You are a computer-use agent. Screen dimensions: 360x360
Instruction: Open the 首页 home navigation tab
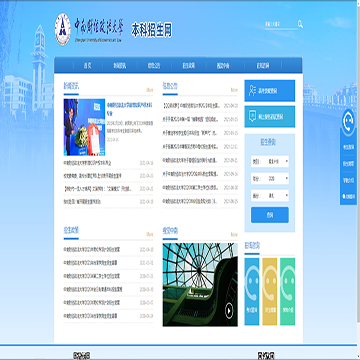[87, 66]
